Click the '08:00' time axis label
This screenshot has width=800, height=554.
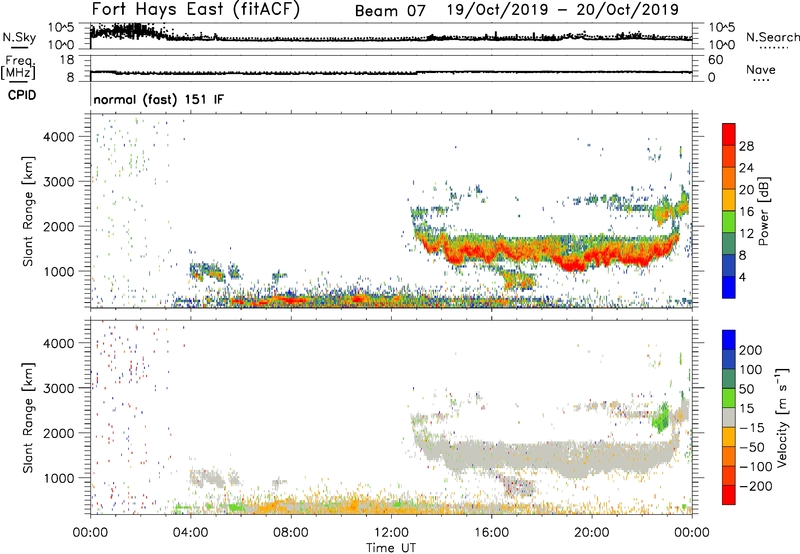click(x=291, y=533)
